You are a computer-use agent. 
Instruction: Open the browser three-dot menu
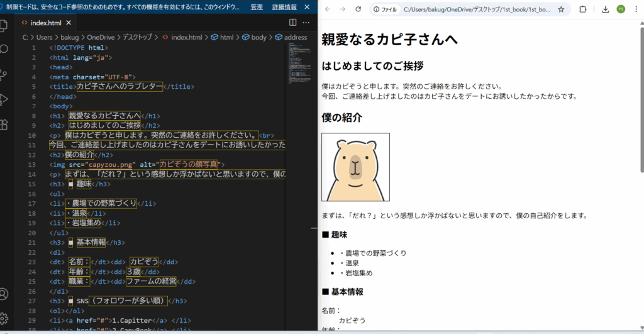coord(636,9)
